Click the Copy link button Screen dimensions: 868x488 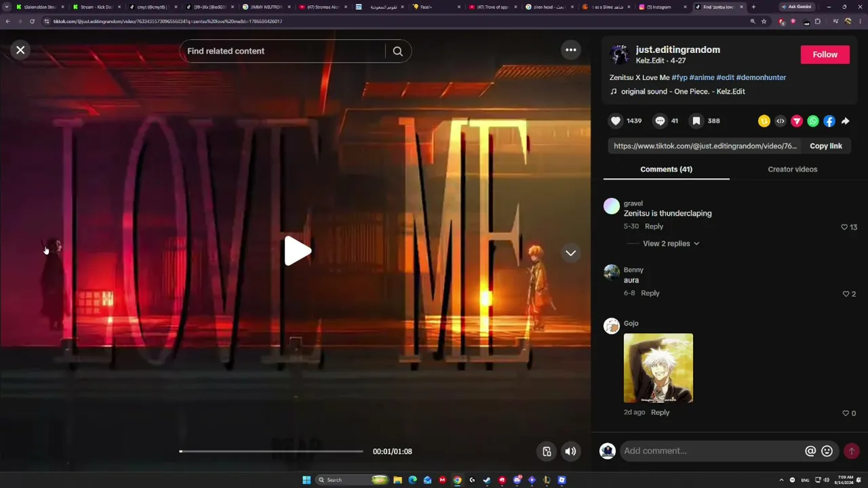[x=826, y=146]
